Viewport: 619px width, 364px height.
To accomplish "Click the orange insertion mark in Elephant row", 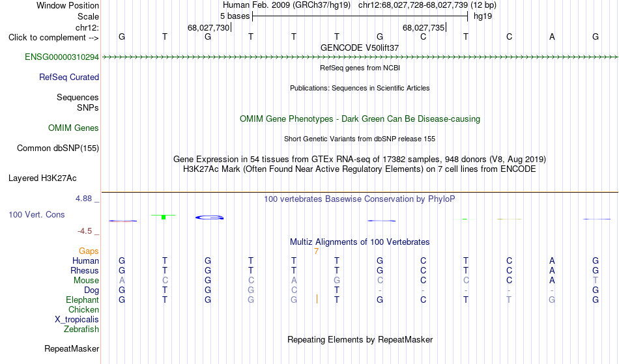I will pyautogui.click(x=317, y=300).
